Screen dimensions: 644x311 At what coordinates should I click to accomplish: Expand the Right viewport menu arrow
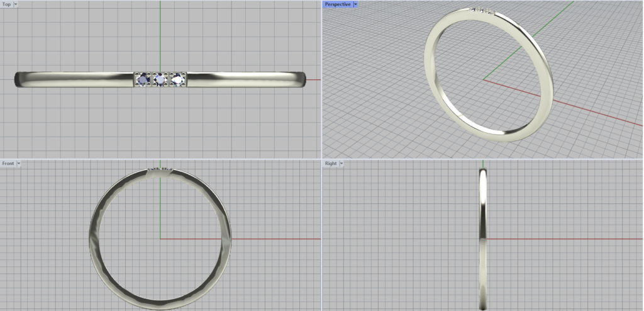341,164
